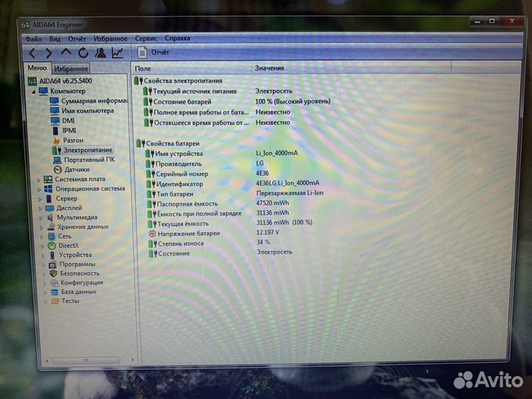Image resolution: width=532 pixels, height=399 pixels.
Task: Open the Избранное menu in menu bar
Action: point(111,38)
